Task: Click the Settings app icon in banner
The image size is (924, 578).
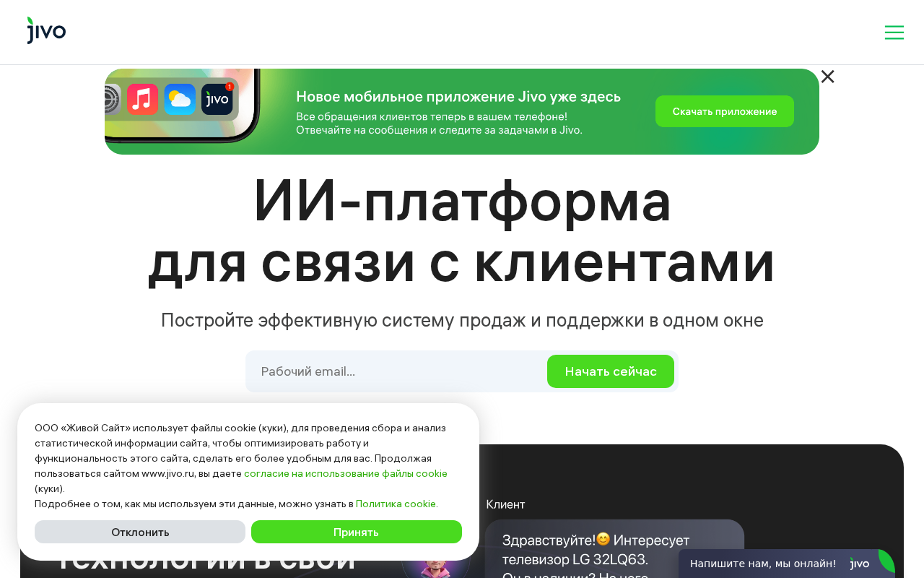Action: (x=112, y=99)
